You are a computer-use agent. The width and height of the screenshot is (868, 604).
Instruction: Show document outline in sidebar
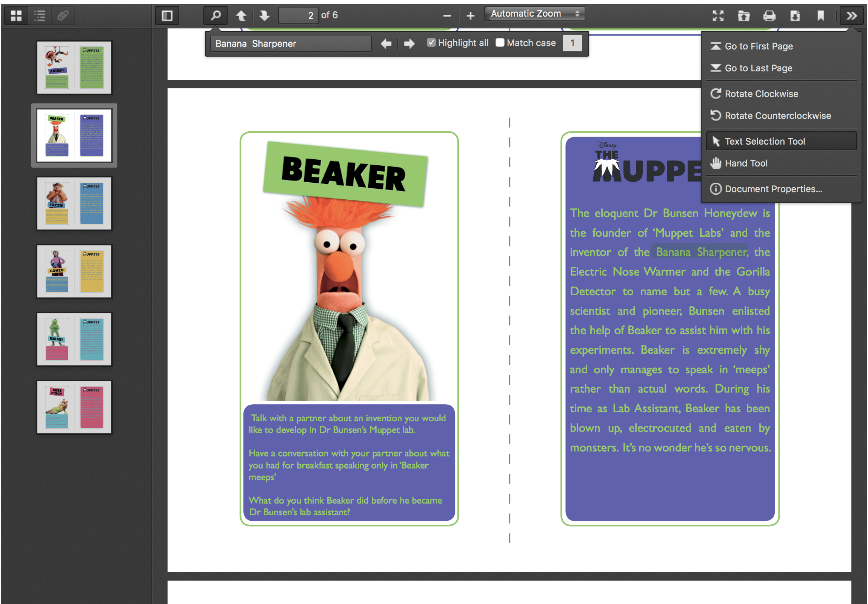[x=39, y=15]
